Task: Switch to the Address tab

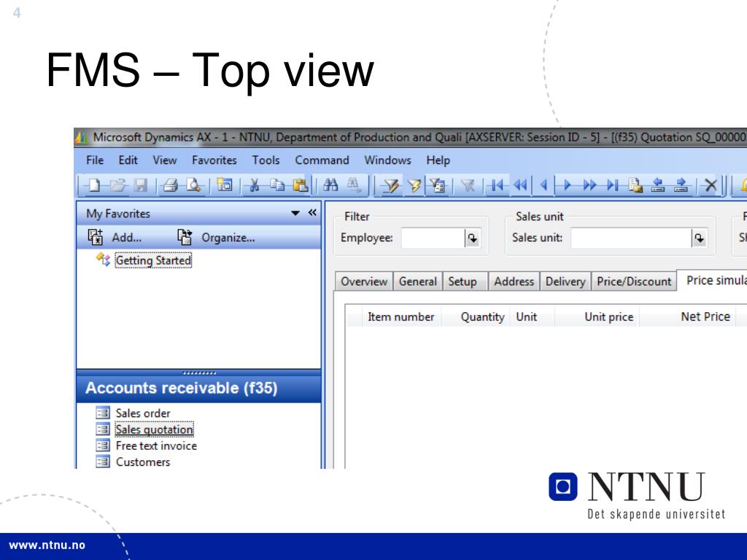Action: [x=514, y=281]
